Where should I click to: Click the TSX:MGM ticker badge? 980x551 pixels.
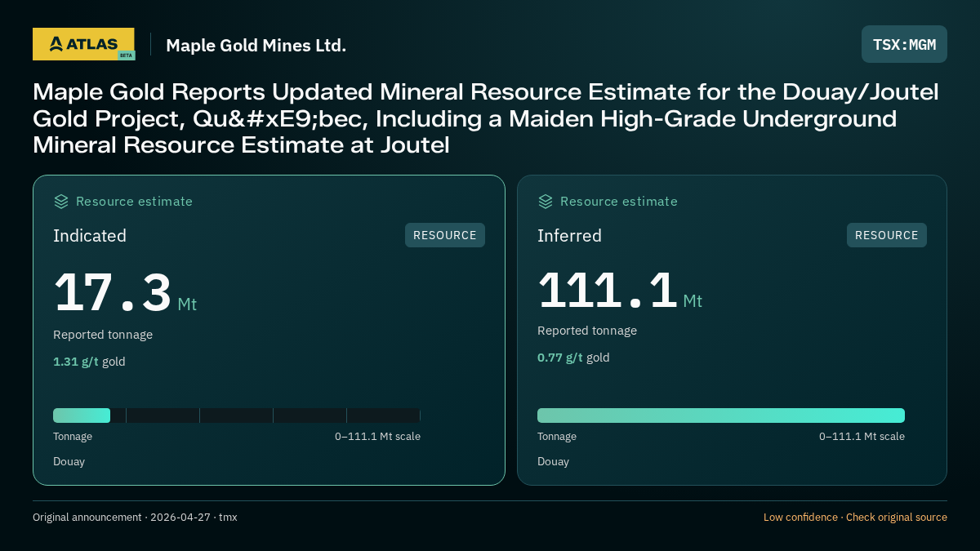click(x=904, y=44)
